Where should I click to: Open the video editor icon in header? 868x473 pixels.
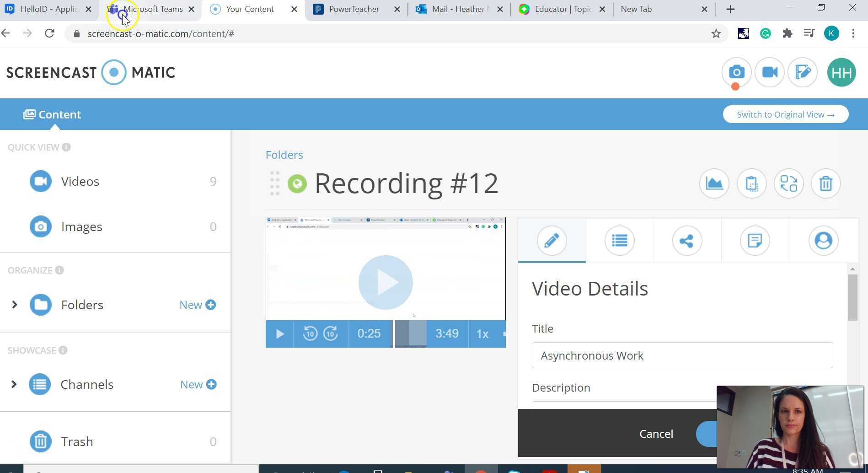click(x=803, y=72)
